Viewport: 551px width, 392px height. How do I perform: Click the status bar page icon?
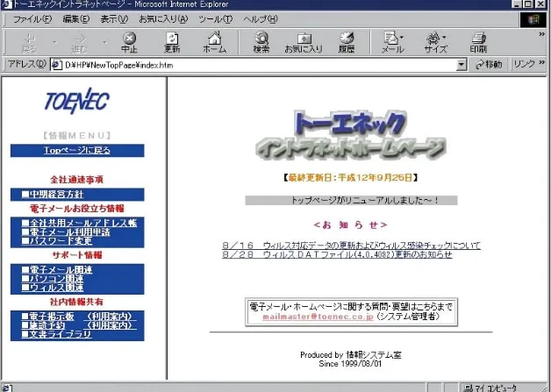pyautogui.click(x=7, y=388)
